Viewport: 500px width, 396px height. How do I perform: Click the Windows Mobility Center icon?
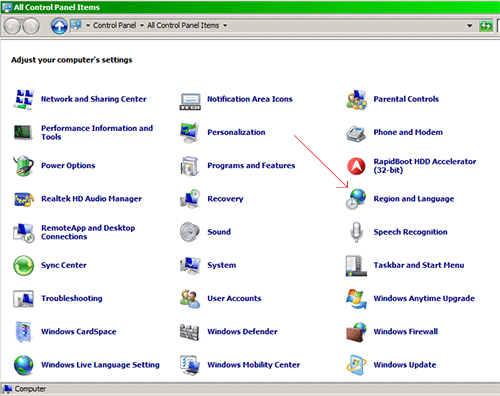[x=190, y=365]
